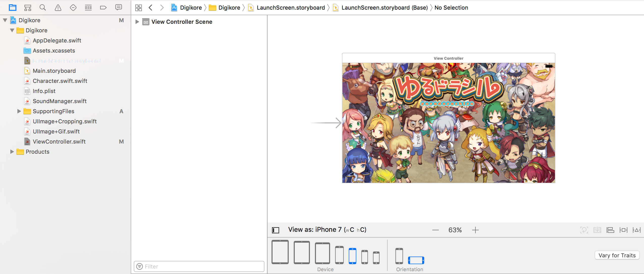Select AppDelegate.swift in navigator

(57, 40)
